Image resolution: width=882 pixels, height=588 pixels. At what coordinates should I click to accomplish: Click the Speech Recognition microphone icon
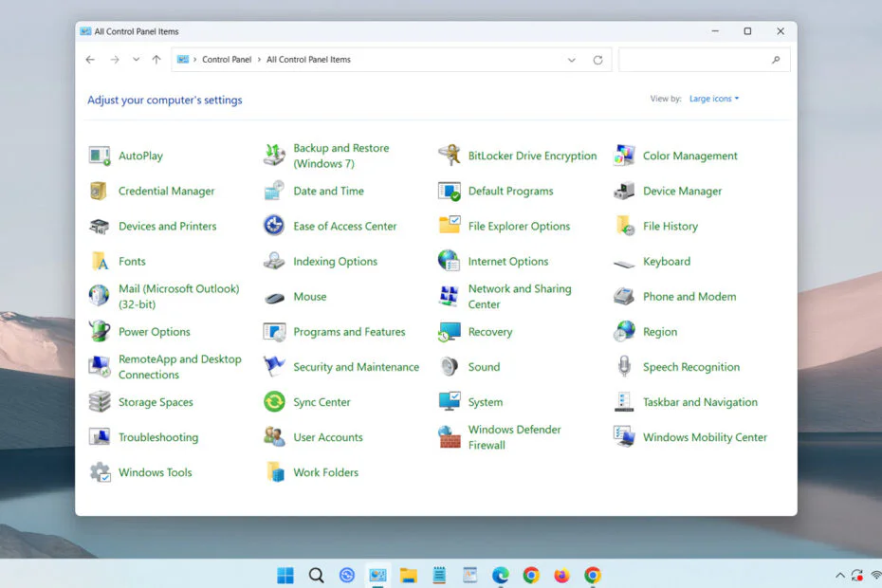pos(624,367)
